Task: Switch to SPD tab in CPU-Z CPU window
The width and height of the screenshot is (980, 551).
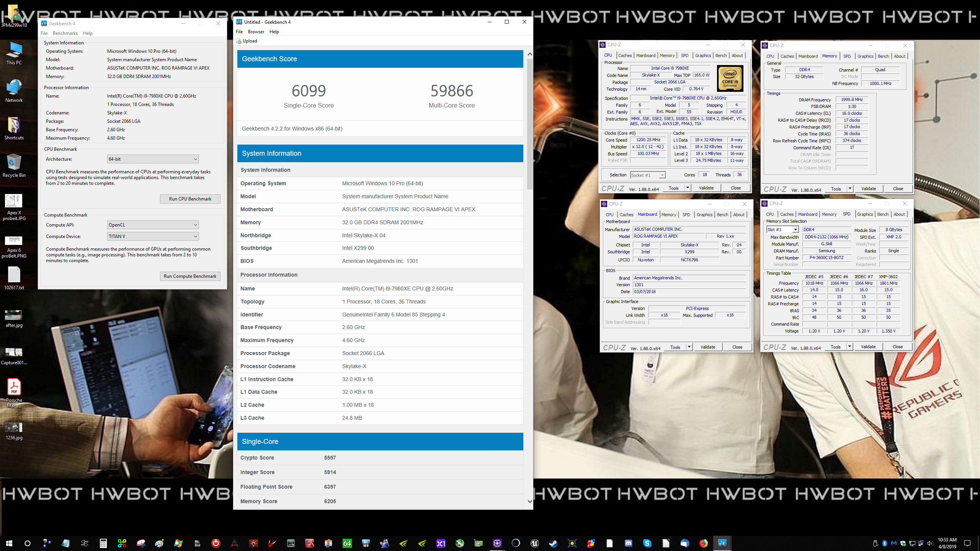Action: click(684, 56)
